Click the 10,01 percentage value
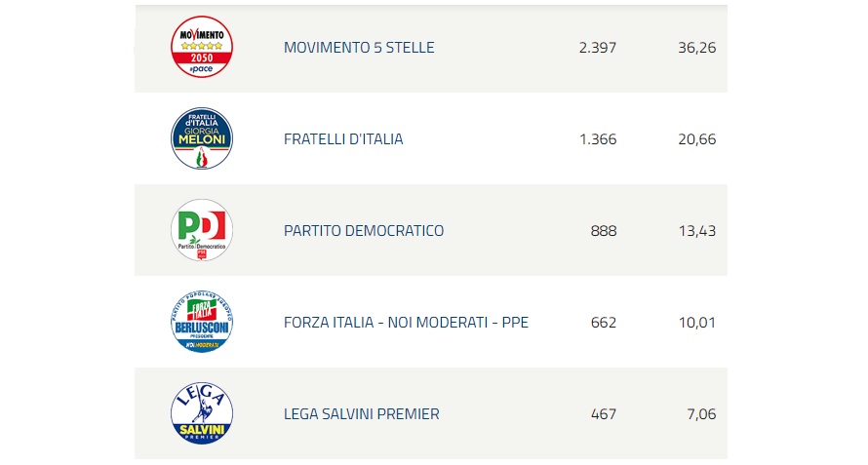868x465 pixels. [x=697, y=322]
